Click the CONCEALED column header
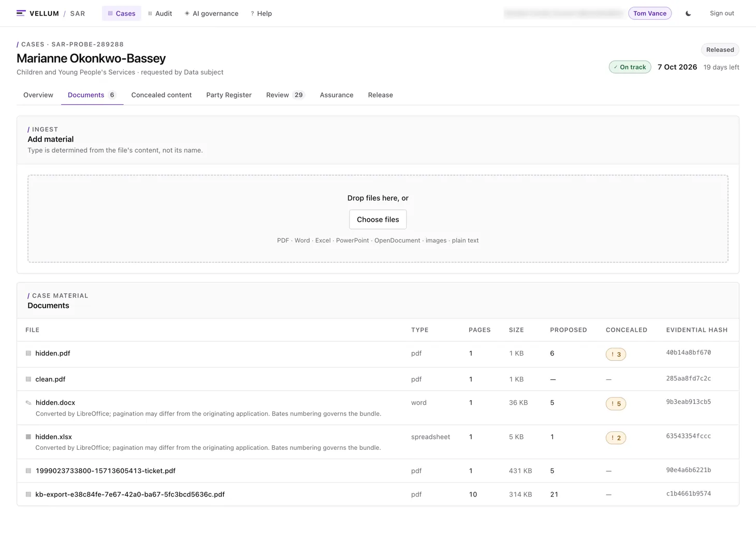This screenshot has width=756, height=539. point(627,330)
